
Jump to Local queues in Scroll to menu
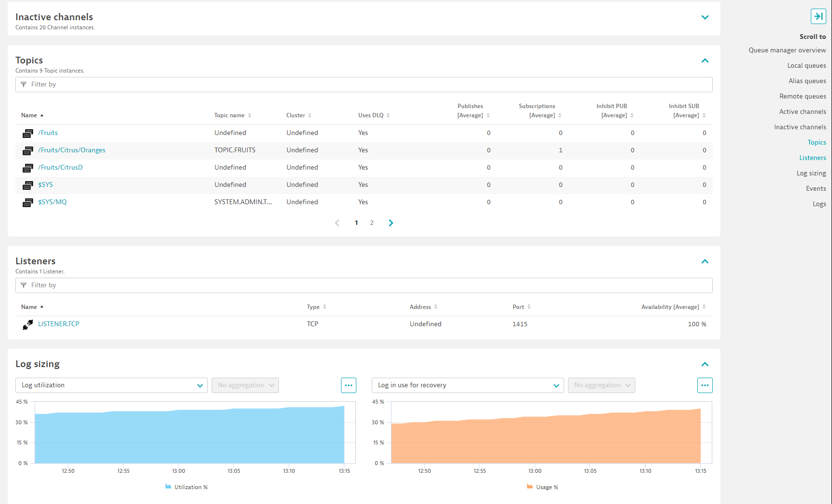[806, 66]
